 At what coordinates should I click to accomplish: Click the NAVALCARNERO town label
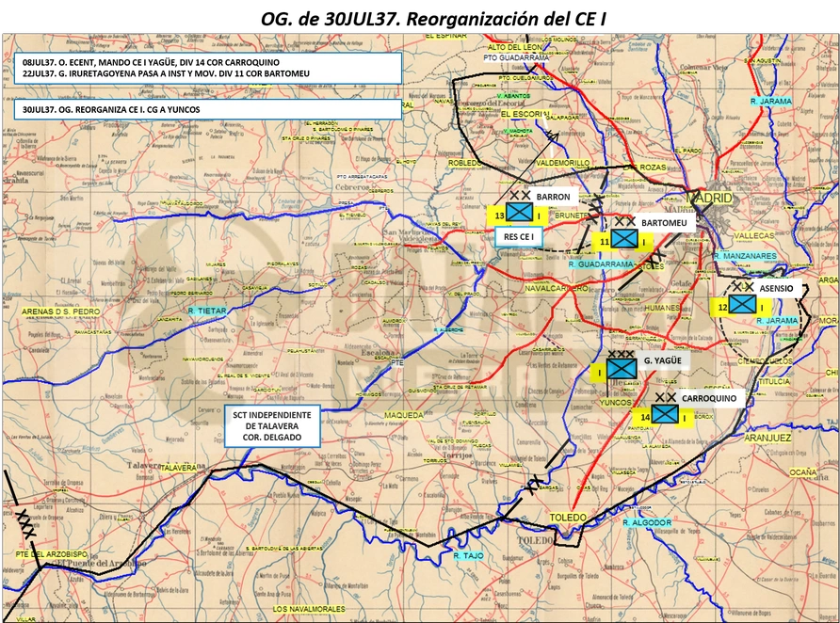coord(556,289)
